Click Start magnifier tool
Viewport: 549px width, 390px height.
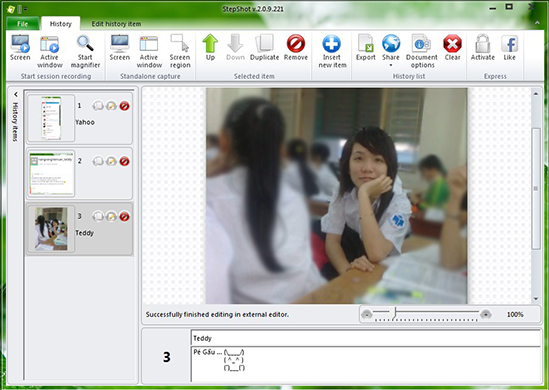tap(85, 52)
